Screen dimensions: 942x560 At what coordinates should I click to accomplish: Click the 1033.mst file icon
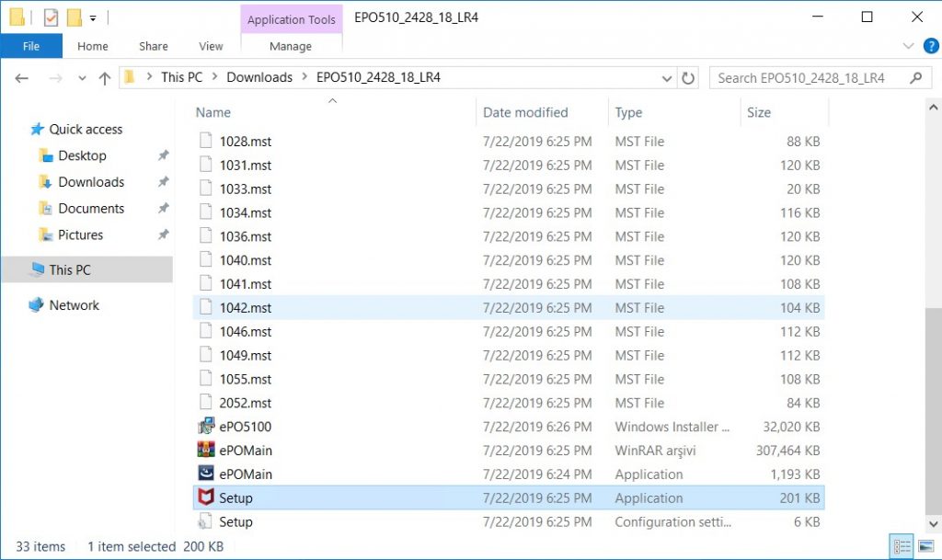205,189
